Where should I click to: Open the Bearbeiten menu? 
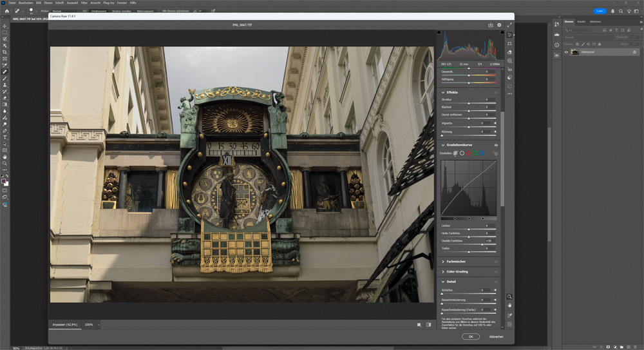point(26,3)
